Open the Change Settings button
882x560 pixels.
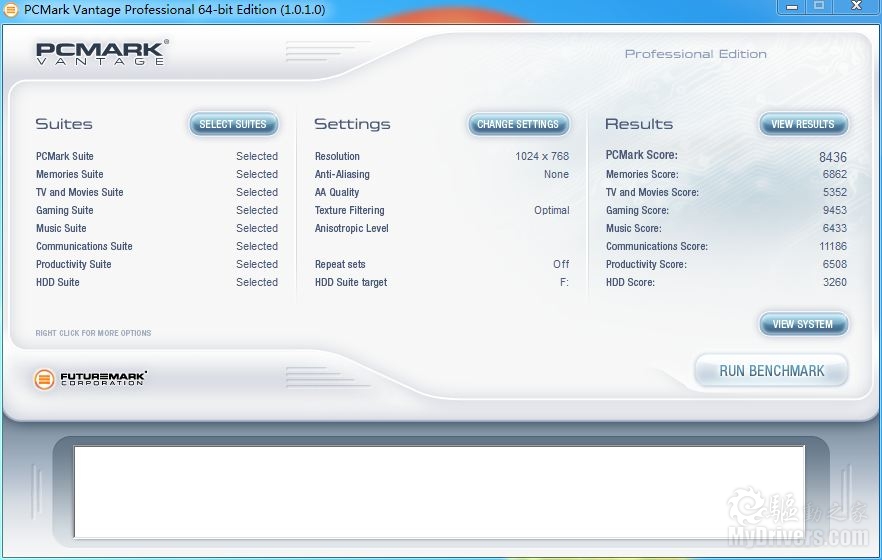[518, 124]
